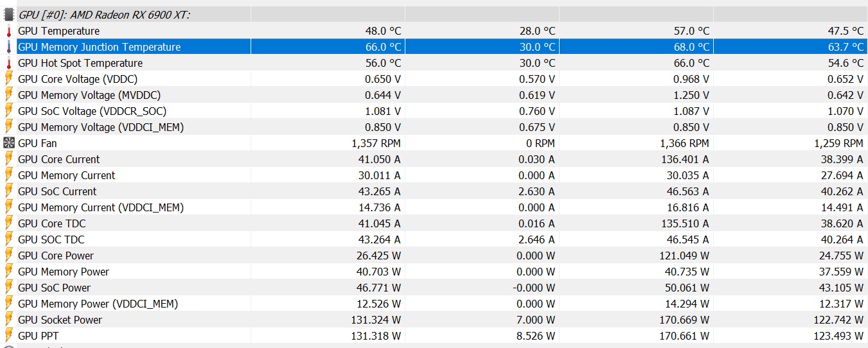This screenshot has height=348, width=868.
Task: Select the GPU Memory Junction Temperature row label
Action: 99,47
